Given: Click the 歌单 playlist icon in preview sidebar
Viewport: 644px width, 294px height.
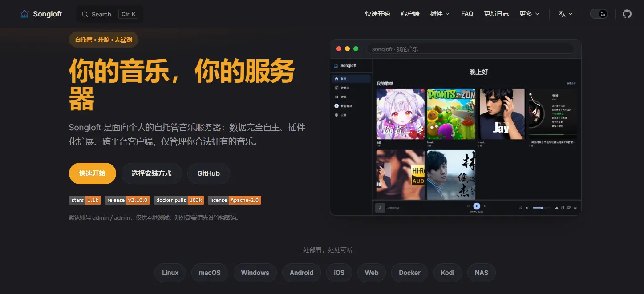Looking at the screenshot, I should (x=336, y=97).
